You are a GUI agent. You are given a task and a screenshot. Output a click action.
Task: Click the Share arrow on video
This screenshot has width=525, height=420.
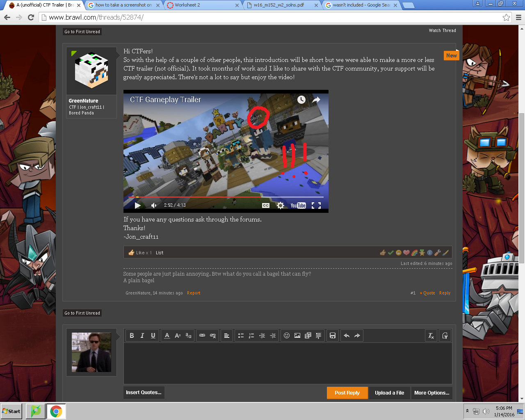click(x=316, y=100)
